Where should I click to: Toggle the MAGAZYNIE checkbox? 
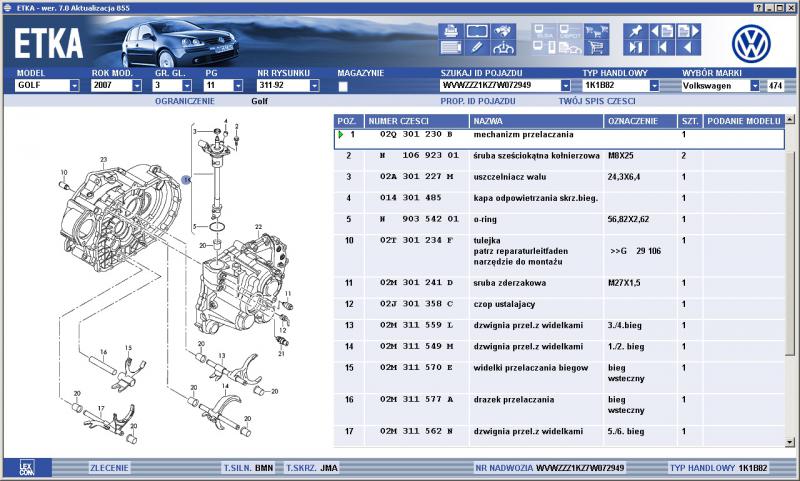[x=343, y=86]
